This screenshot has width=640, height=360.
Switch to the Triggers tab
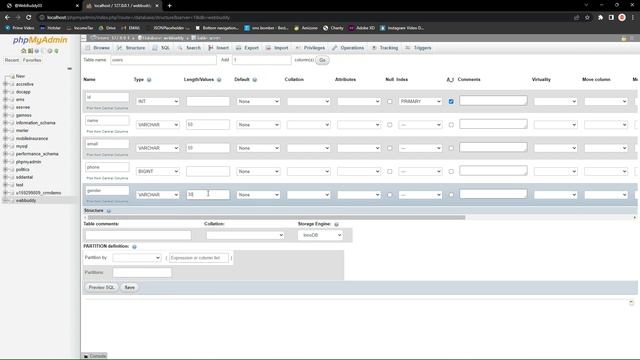point(418,48)
